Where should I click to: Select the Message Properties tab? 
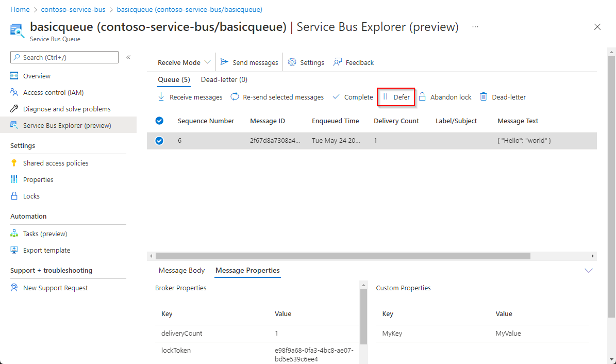[x=247, y=271]
